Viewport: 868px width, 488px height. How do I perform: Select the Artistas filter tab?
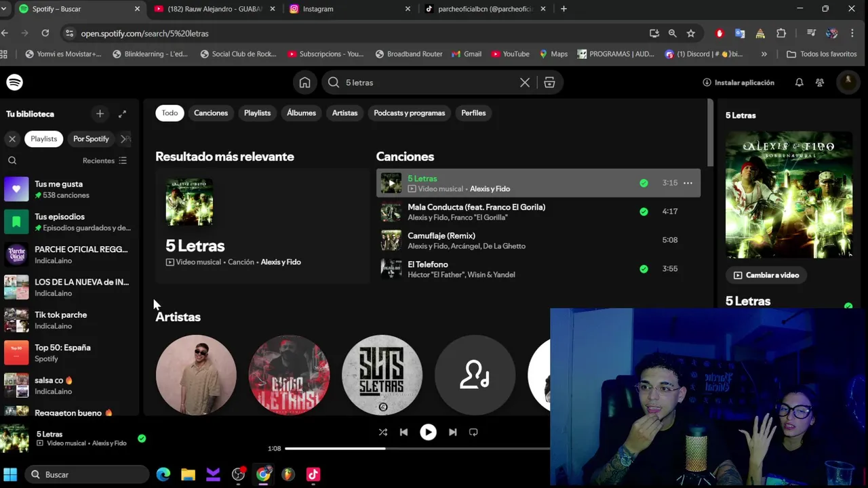pos(344,113)
